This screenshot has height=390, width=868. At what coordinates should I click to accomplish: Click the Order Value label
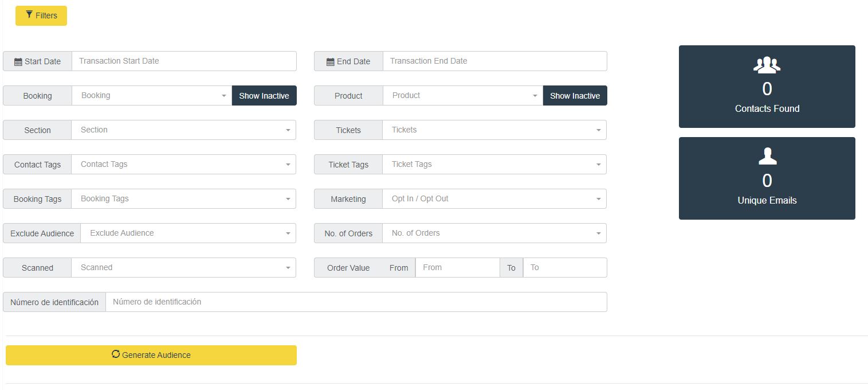[x=348, y=268]
